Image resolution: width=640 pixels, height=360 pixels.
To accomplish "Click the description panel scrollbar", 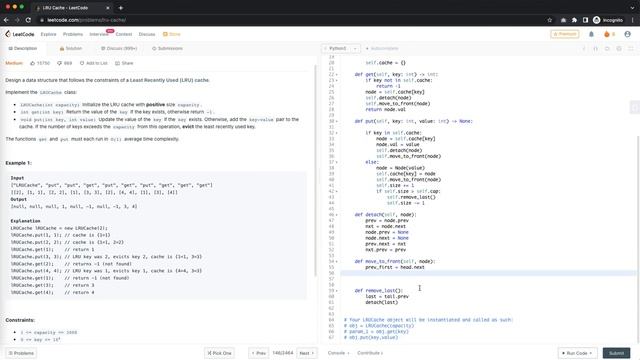I will (x=315, y=171).
